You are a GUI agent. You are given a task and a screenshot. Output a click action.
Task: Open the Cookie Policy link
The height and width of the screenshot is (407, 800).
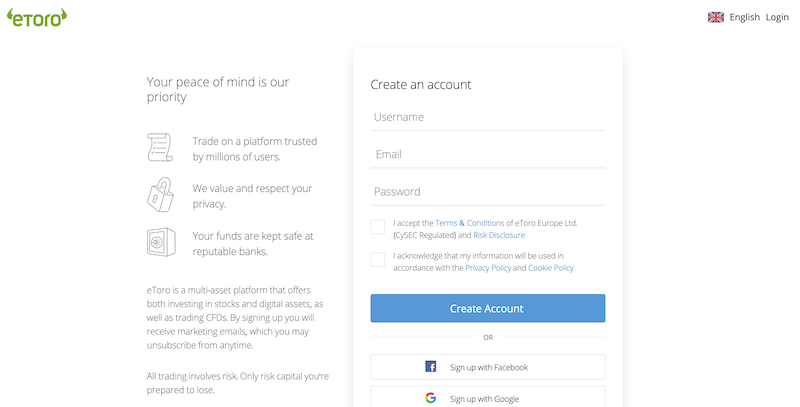(551, 268)
